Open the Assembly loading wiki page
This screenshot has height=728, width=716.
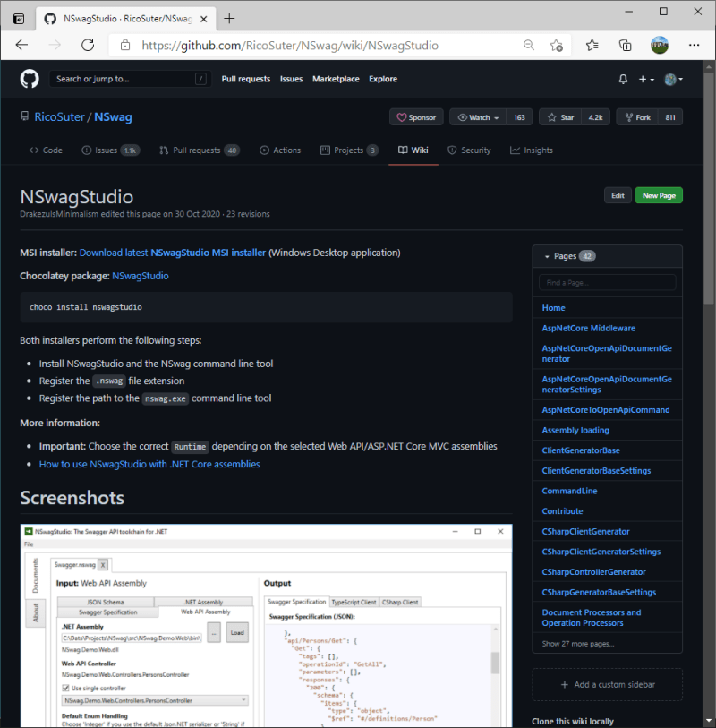[575, 431]
